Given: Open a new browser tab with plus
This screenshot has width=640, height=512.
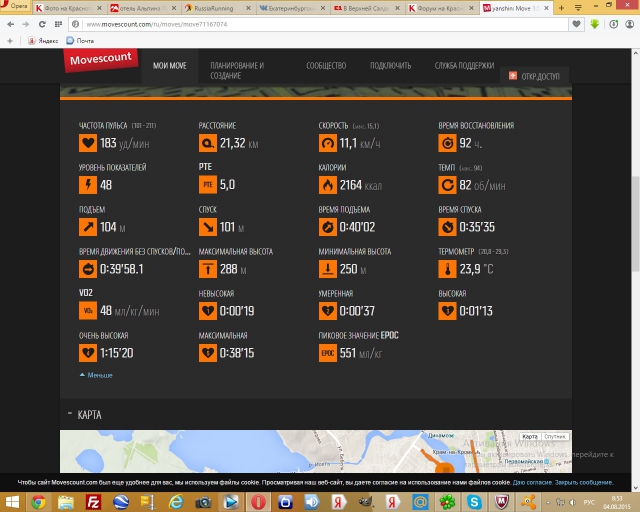Looking at the screenshot, I should [561, 8].
